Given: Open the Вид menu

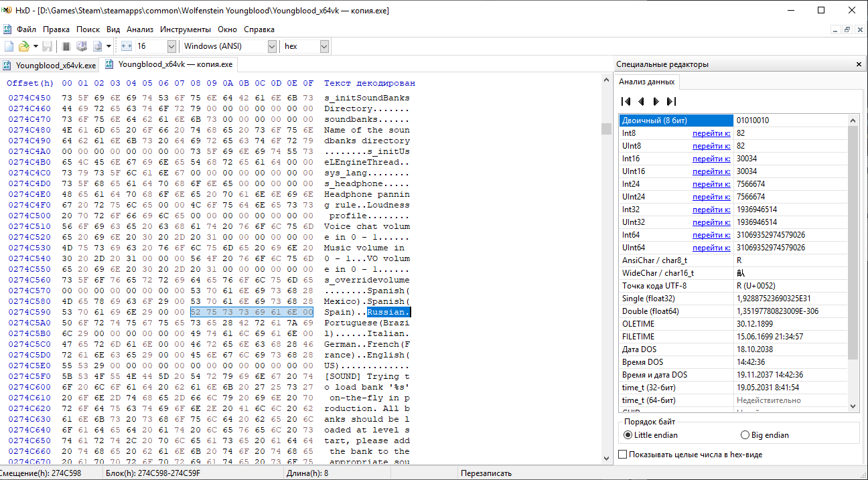Looking at the screenshot, I should pyautogui.click(x=113, y=29).
